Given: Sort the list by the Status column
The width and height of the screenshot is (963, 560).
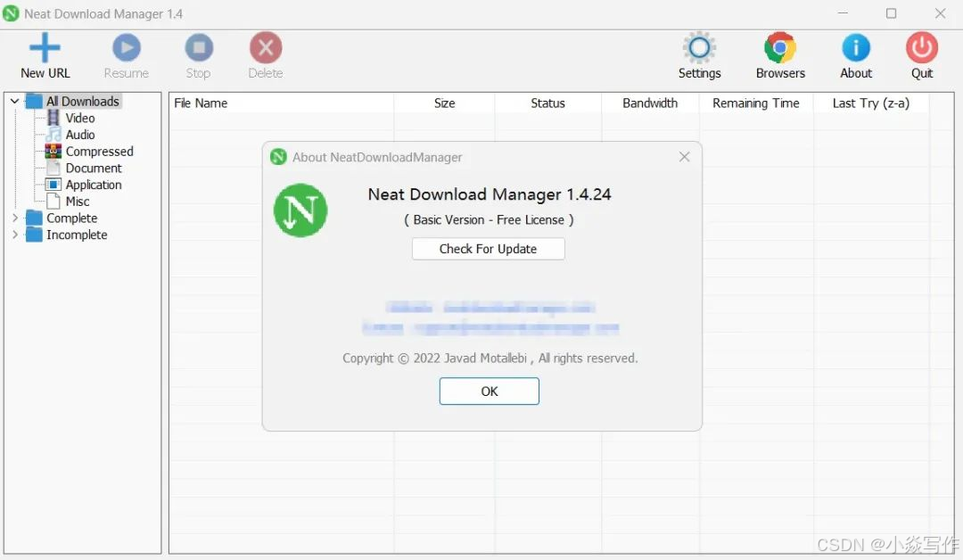Looking at the screenshot, I should point(547,103).
